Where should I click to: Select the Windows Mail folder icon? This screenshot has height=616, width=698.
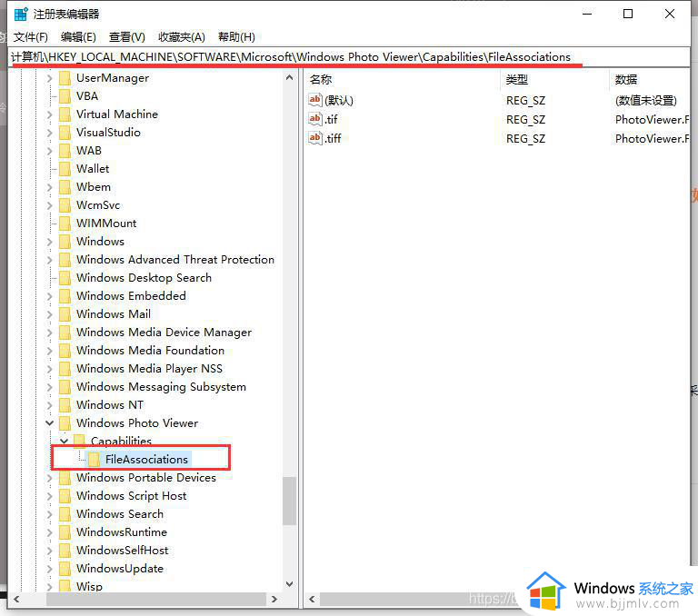(x=65, y=314)
